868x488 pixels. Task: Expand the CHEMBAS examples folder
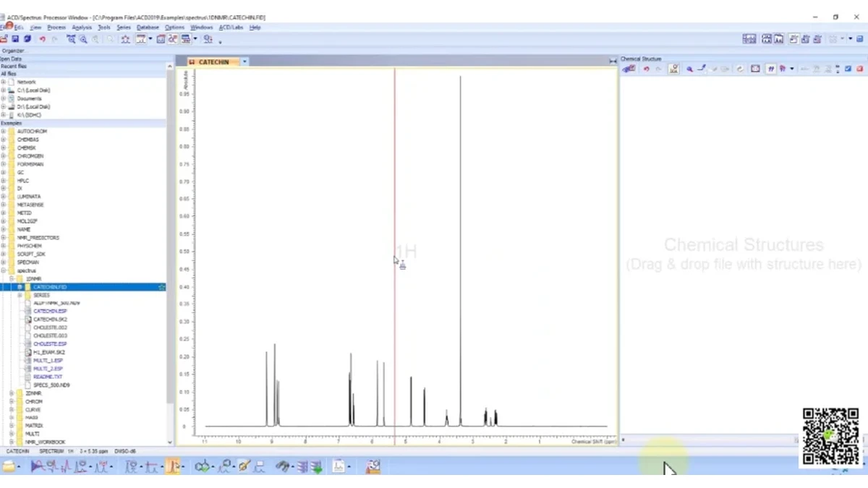point(4,140)
